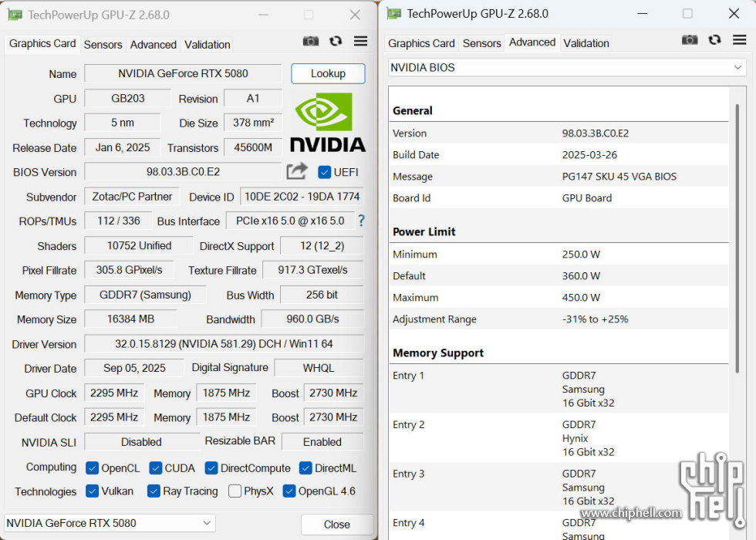Click the refresh icon in right window
Image resolution: width=756 pixels, height=540 pixels.
point(715,40)
